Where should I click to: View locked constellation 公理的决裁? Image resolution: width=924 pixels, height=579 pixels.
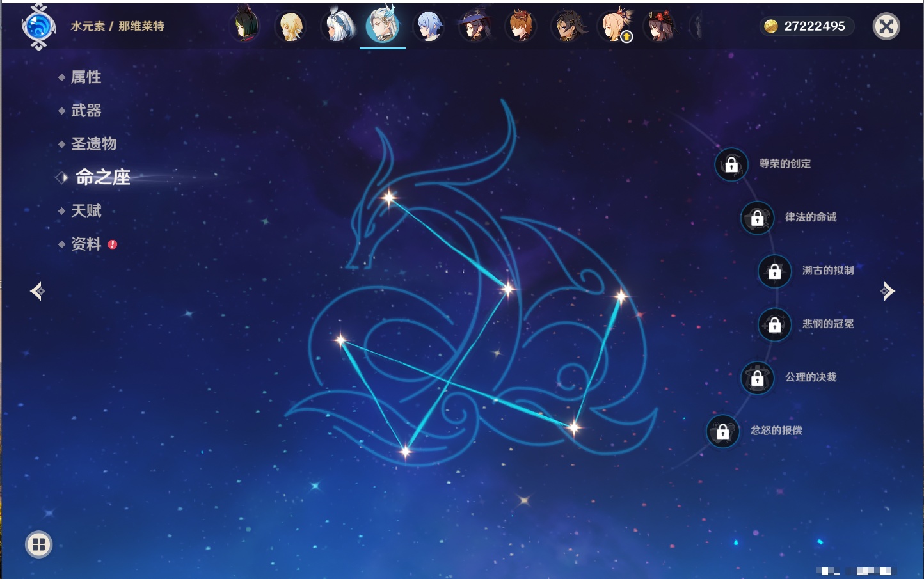pos(758,377)
